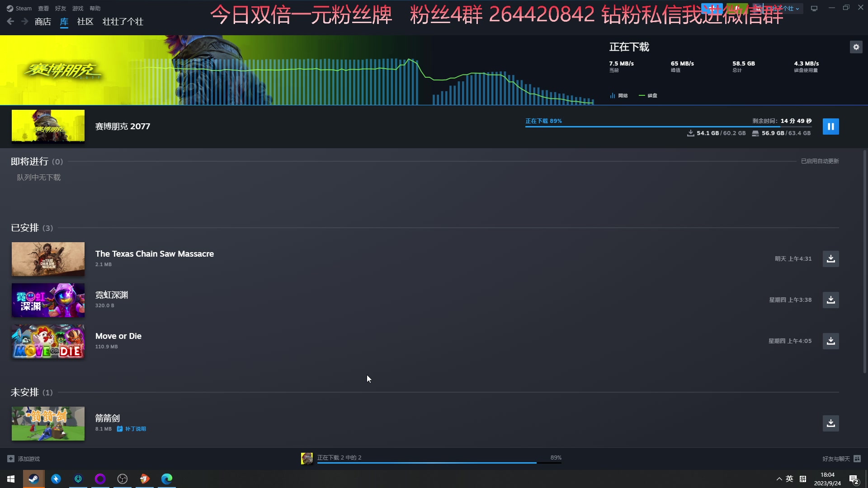The height and width of the screenshot is (488, 868).
Task: Click the 未安排 (1) section header
Action: [x=32, y=392]
